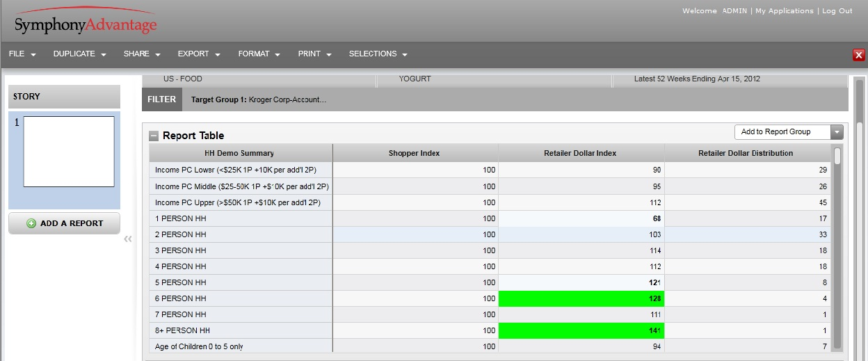Click the green plus Add a Report icon
This screenshot has height=361, width=868.
click(31, 223)
